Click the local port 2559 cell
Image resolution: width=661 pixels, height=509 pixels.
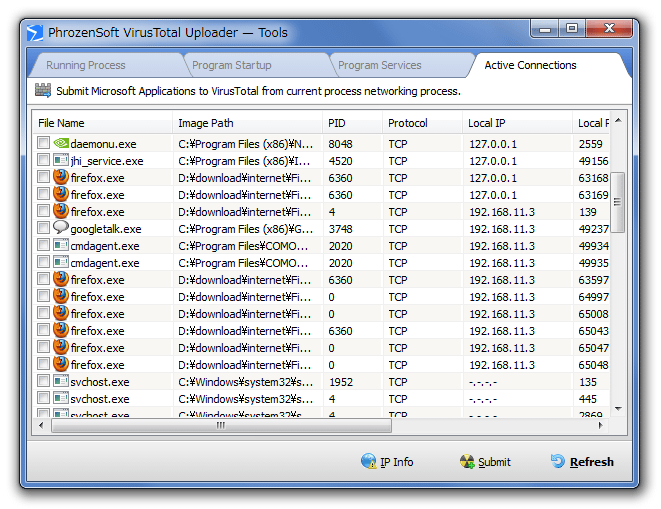[591, 144]
